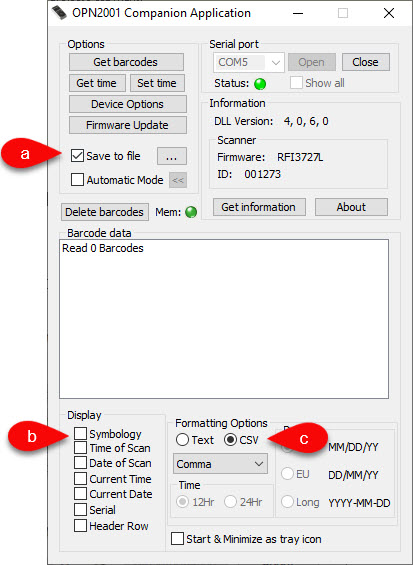The image size is (413, 565).
Task: Enable the Symbology display checkbox
Action: [80, 433]
